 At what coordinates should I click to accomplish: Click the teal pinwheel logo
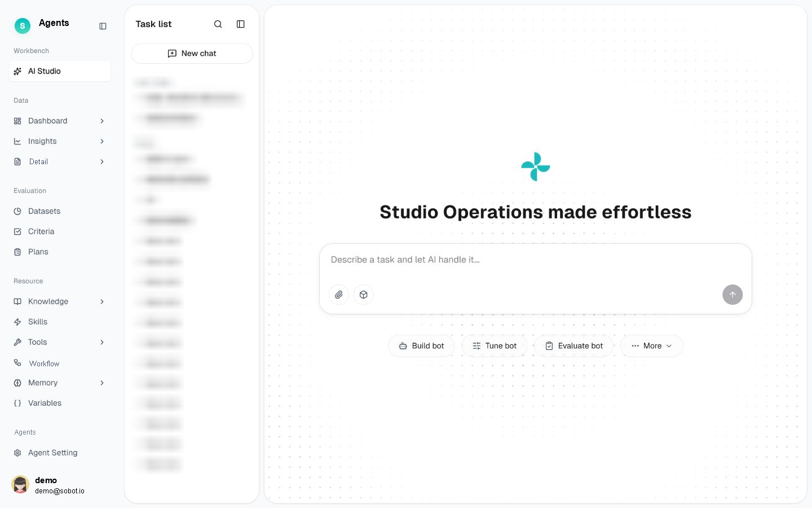pyautogui.click(x=536, y=167)
